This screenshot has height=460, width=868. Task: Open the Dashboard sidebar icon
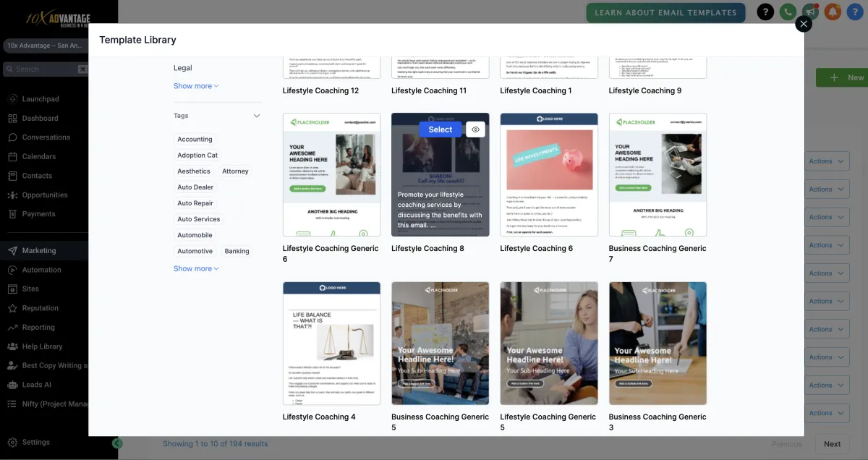coord(12,118)
